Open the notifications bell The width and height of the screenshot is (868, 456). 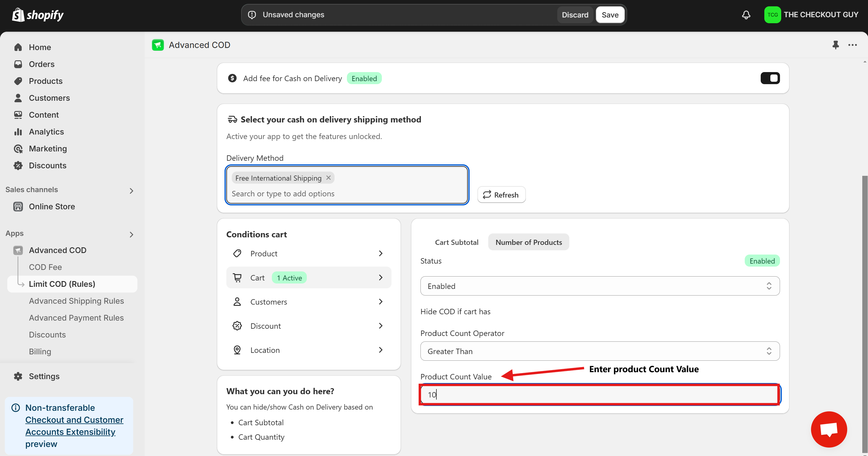click(746, 15)
